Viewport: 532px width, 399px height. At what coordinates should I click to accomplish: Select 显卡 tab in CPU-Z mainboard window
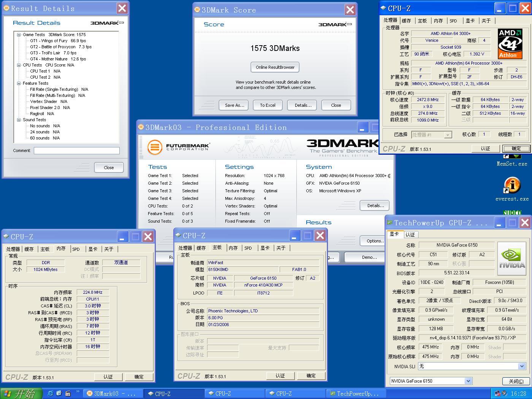coord(265,248)
